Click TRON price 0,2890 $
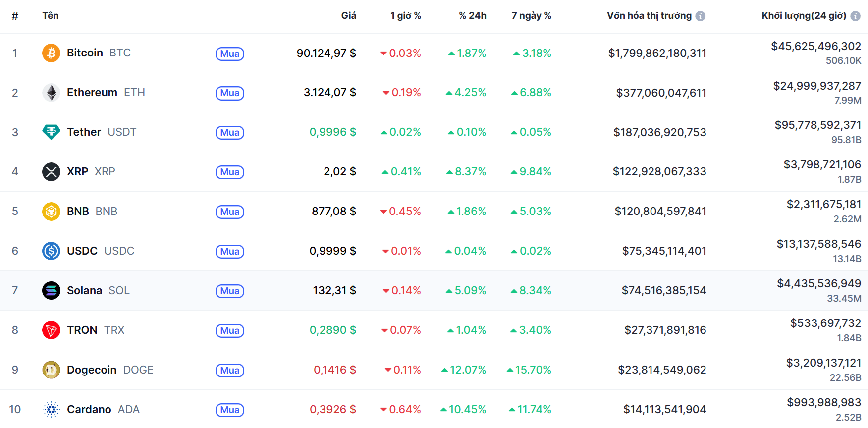The width and height of the screenshot is (868, 428). (x=333, y=330)
